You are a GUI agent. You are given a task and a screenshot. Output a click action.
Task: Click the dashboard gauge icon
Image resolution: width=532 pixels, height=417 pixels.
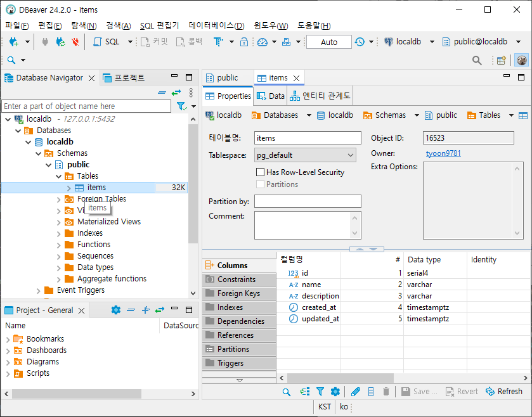[263, 42]
